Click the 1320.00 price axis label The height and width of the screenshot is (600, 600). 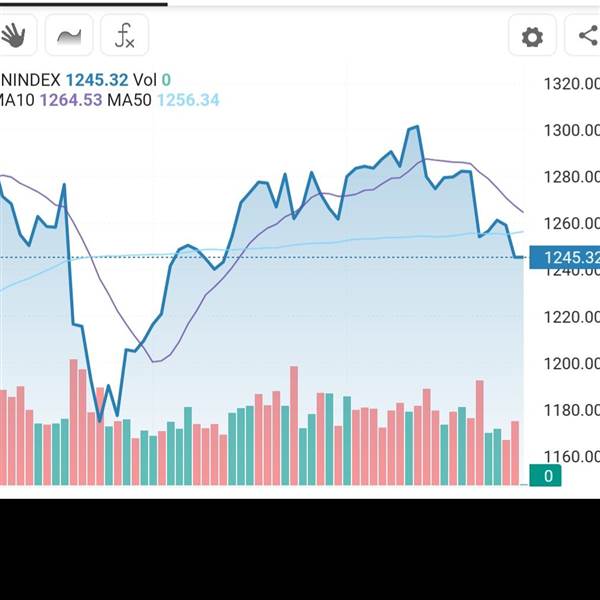click(572, 83)
